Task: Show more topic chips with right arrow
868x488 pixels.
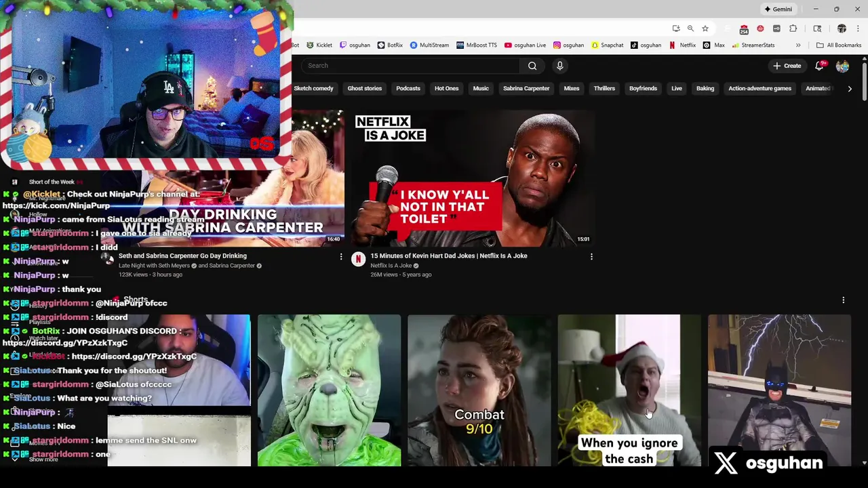Action: 849,89
